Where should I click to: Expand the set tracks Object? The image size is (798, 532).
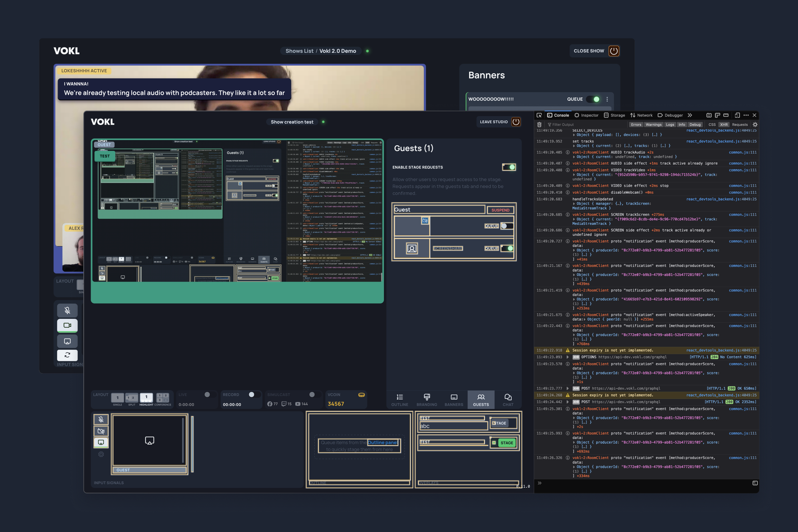click(x=574, y=146)
